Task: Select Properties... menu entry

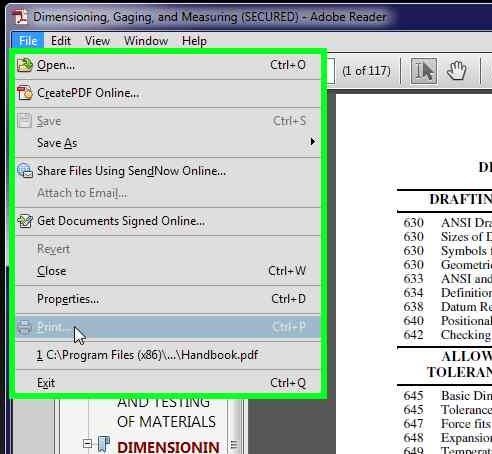Action: [x=168, y=299]
